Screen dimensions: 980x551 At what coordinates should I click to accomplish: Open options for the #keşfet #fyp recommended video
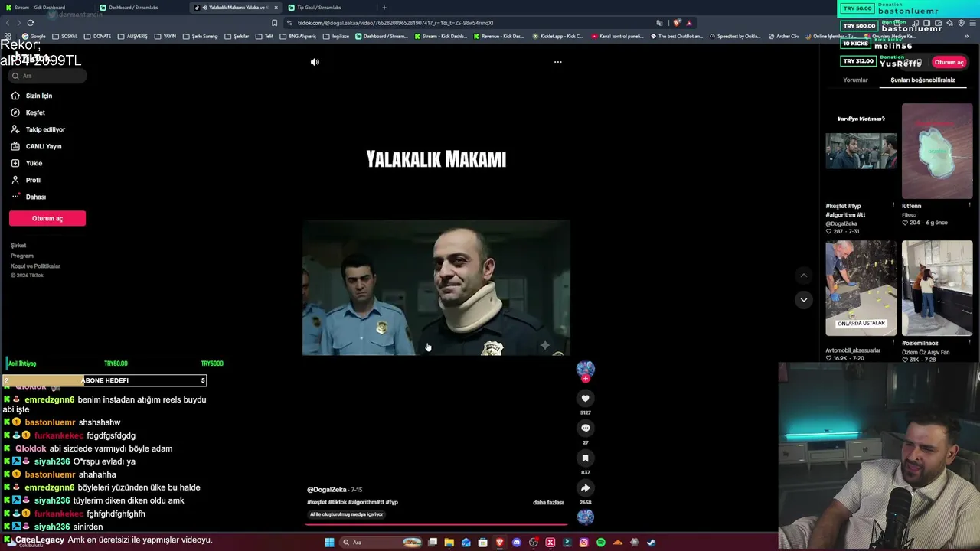893,206
